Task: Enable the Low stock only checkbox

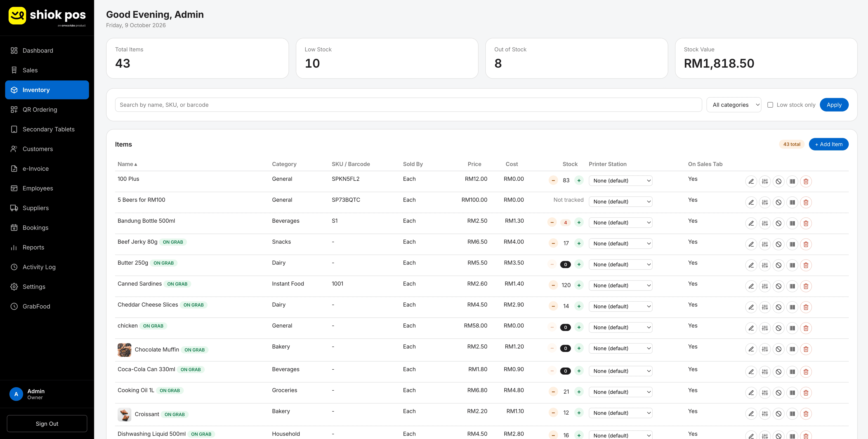Action: [770, 105]
